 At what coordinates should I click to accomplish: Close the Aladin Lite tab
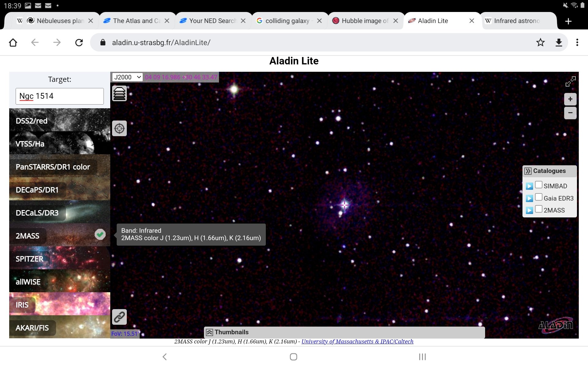coord(472,21)
